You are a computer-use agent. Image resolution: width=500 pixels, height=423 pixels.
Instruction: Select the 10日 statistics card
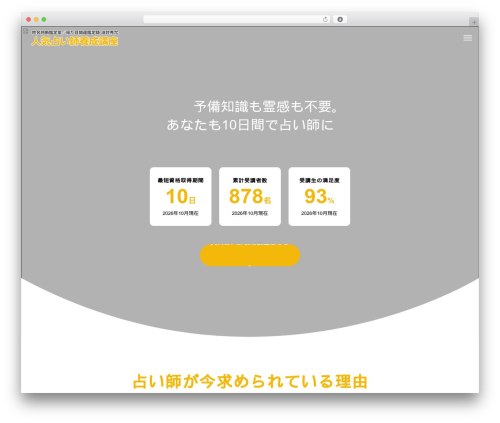coord(181,197)
